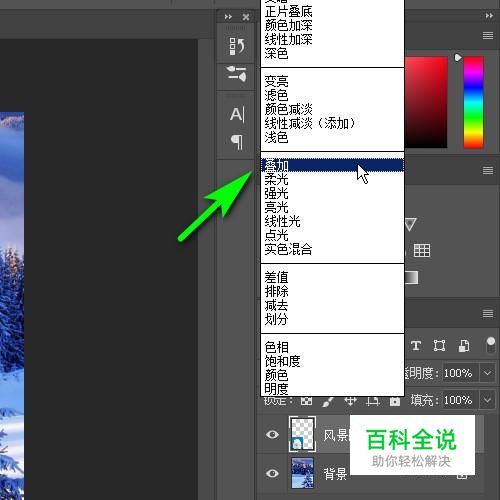Choose 饱和度 blend mode
The image size is (500, 500).
point(332,361)
